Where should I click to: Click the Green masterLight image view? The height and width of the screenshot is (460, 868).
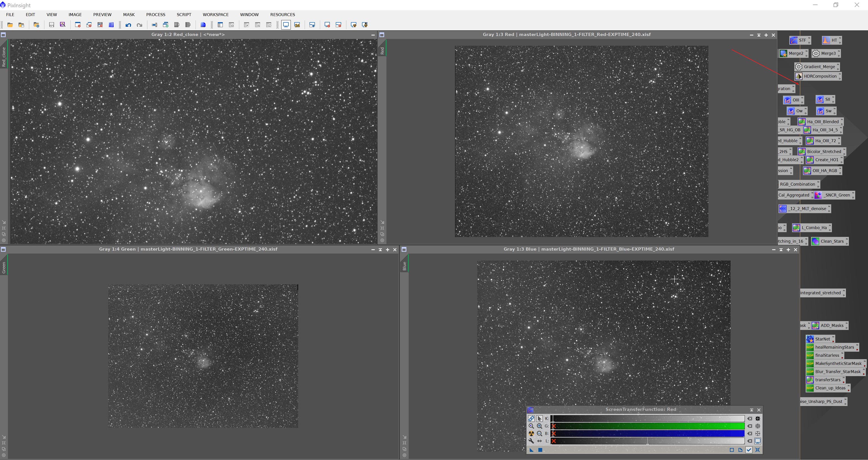pyautogui.click(x=203, y=356)
